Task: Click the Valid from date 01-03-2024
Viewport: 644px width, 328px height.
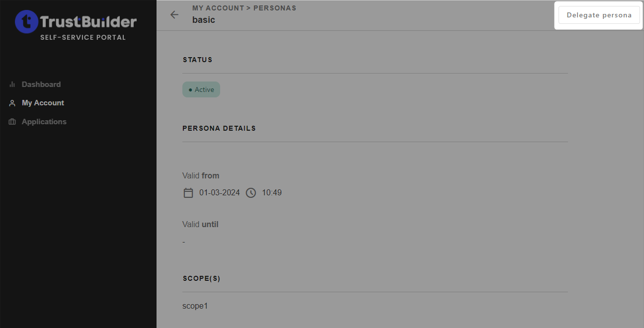Action: click(219, 193)
